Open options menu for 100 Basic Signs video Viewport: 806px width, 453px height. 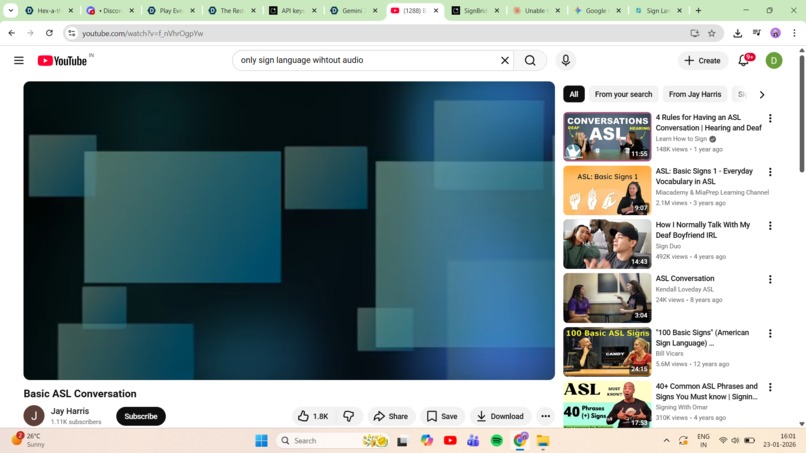pos(770,333)
